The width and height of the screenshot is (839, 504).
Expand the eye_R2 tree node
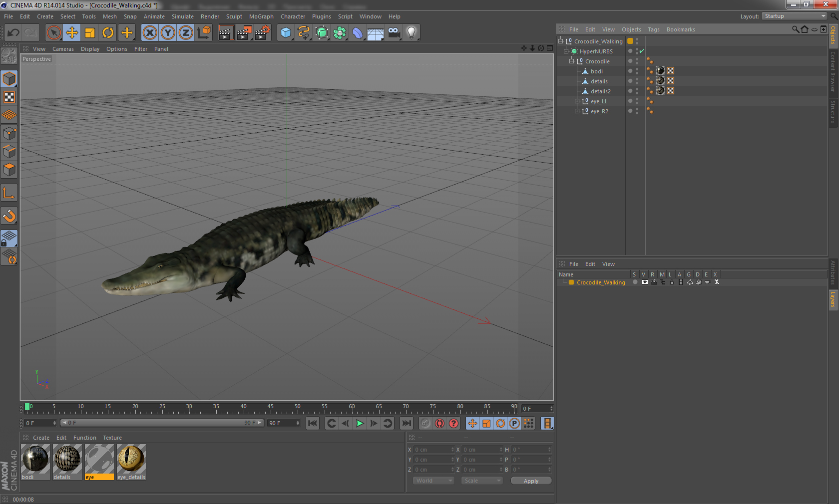pos(577,111)
